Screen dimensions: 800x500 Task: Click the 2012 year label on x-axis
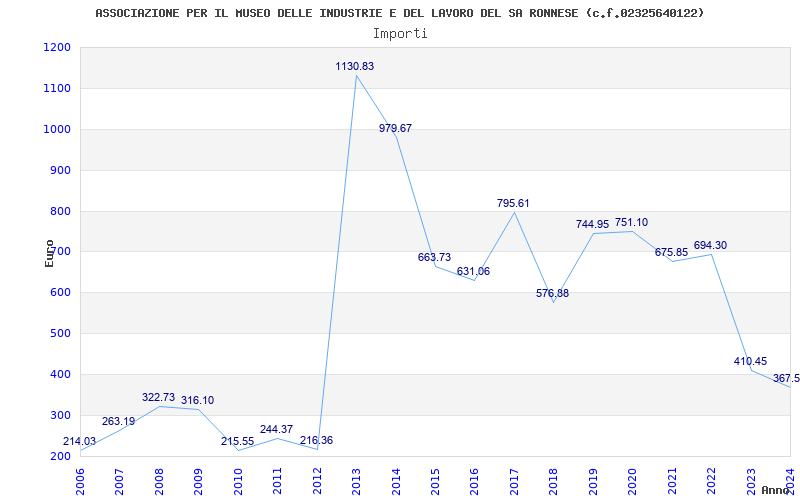317,481
